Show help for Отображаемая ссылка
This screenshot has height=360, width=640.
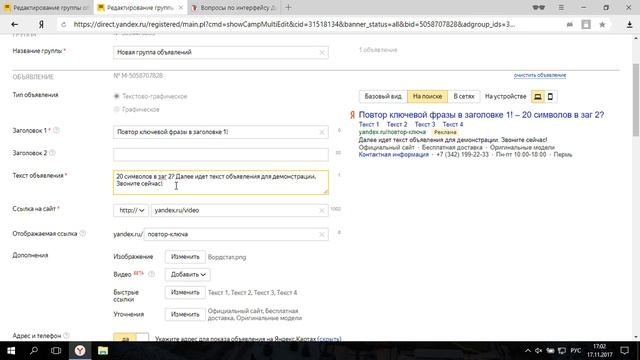tap(83, 233)
